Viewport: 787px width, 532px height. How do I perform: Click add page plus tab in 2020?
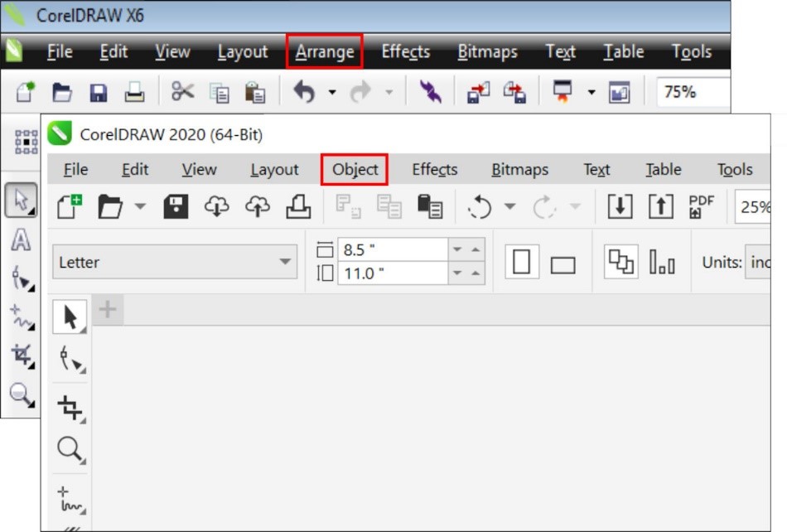108,309
